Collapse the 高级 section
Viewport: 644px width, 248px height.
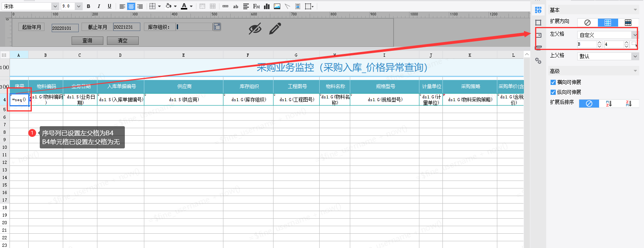click(635, 71)
